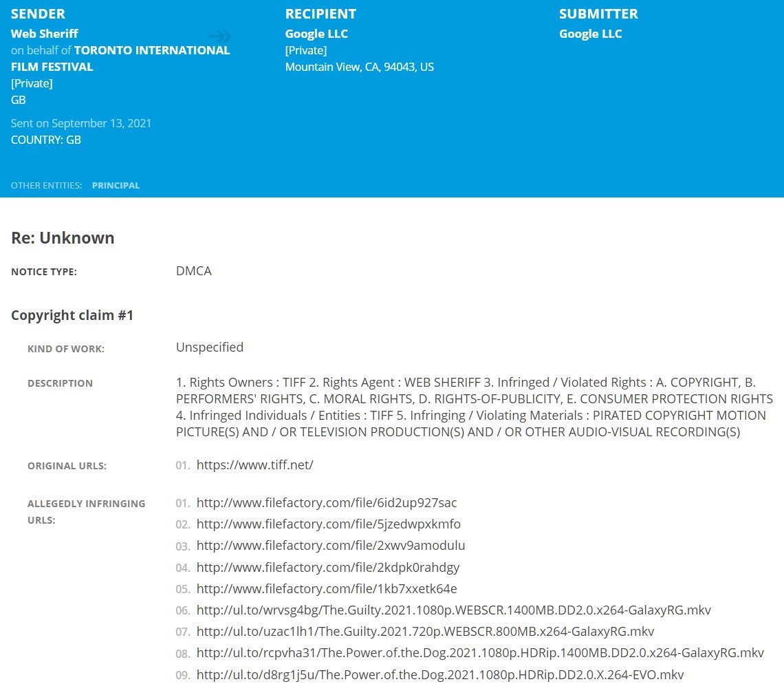Click the 'NOTICE TYPE:' label

(44, 272)
